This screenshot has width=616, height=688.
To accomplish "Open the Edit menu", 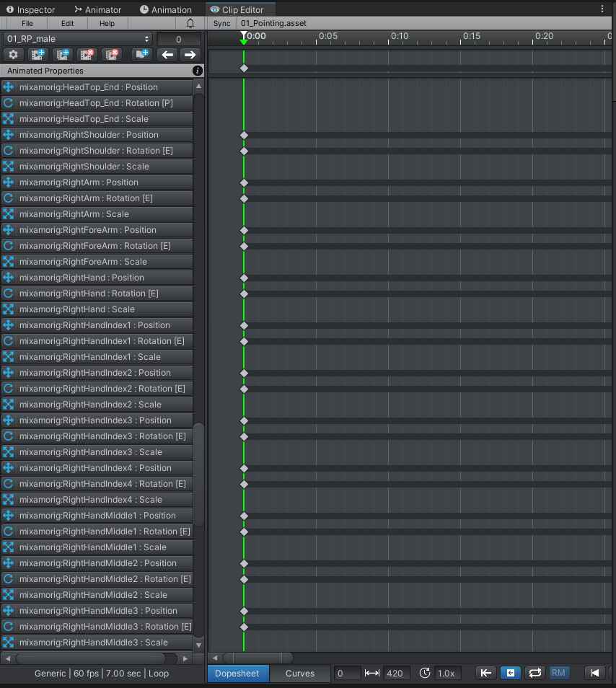I will coord(67,23).
